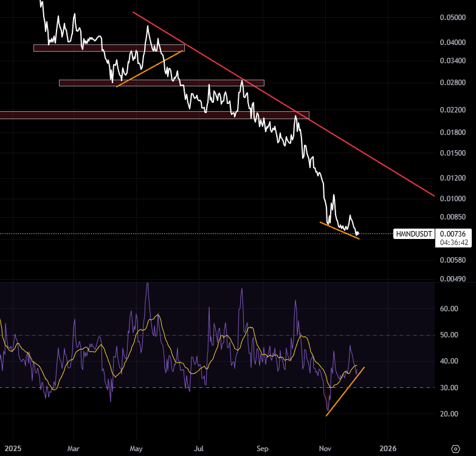476x456 pixels.
Task: Select the red descending trendline
Action: [x=284, y=104]
